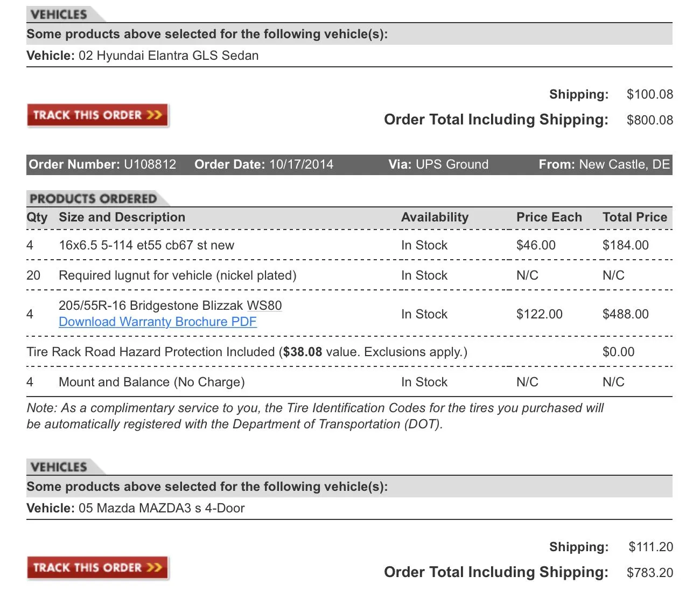Screen dimensions: 700x604
Task: Click the Required lugnut for vehicle row
Action: pyautogui.click(x=349, y=275)
